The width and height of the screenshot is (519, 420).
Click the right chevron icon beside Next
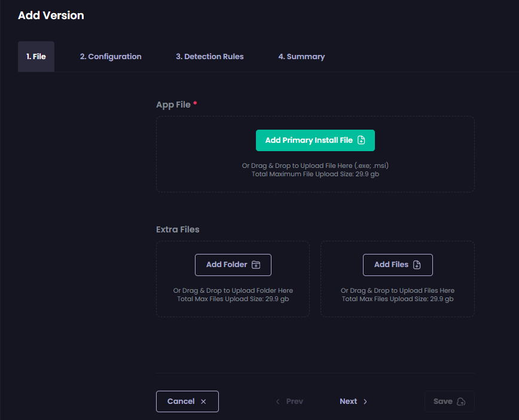coord(365,401)
